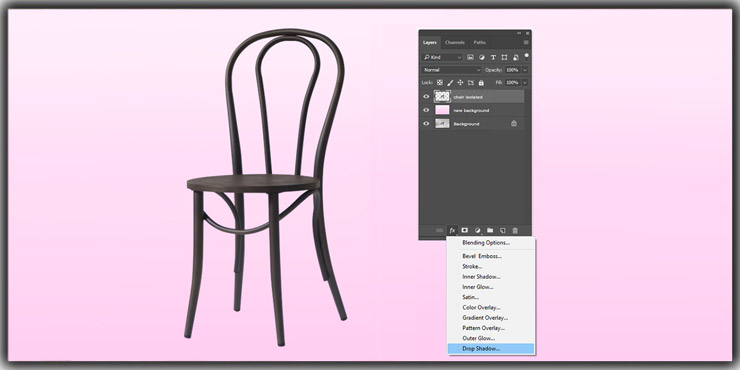
Task: Click the delete layer trash icon
Action: [x=515, y=230]
